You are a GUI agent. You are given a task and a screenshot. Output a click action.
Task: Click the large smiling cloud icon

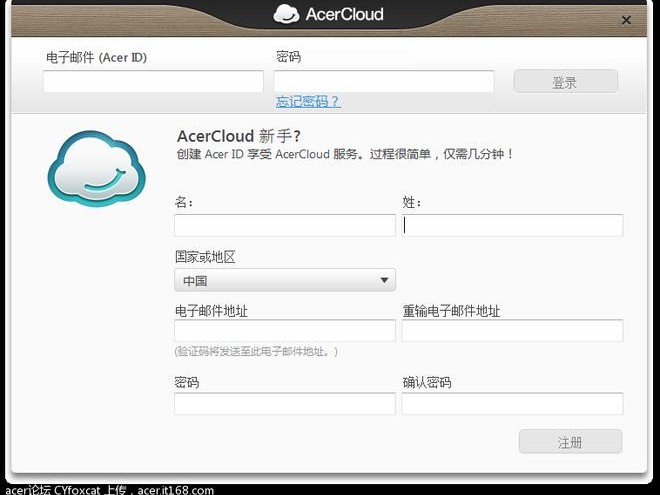[x=96, y=169]
